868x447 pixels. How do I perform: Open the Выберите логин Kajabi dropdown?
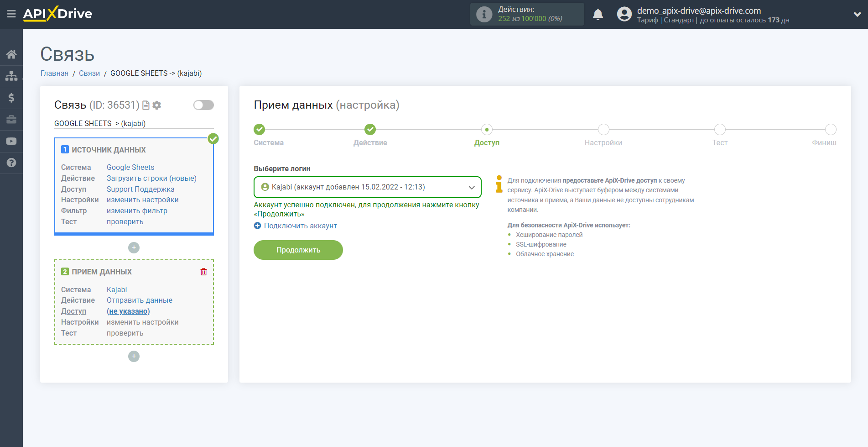point(368,187)
